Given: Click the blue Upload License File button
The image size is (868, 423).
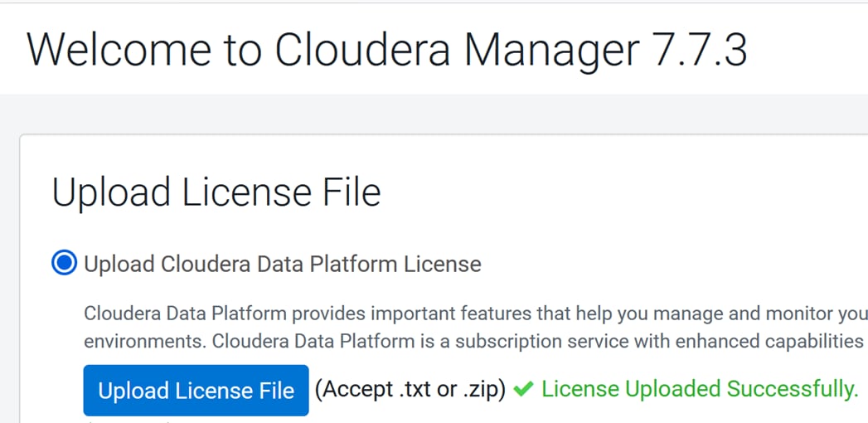Looking at the screenshot, I should click(x=196, y=391).
